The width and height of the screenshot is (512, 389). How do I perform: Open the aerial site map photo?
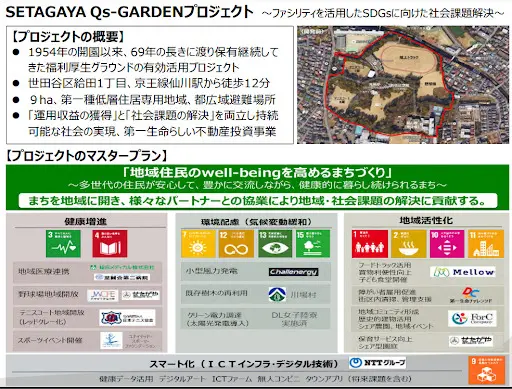[x=403, y=85]
